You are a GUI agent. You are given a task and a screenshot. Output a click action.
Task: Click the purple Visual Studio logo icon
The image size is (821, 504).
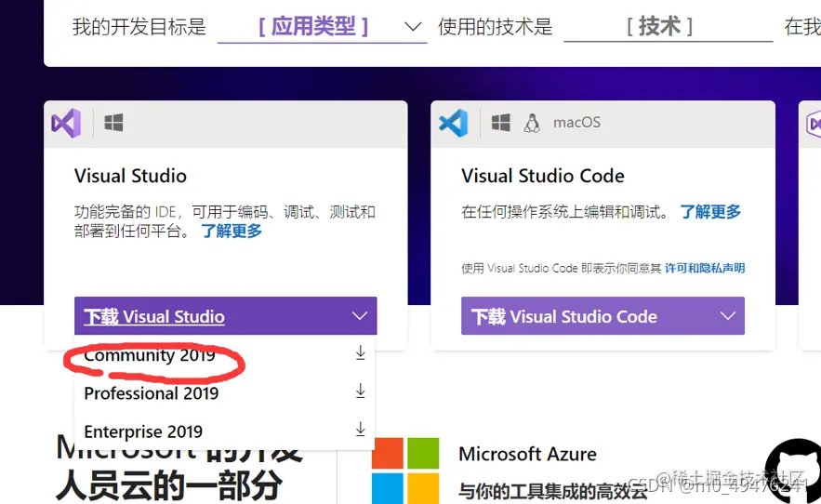pos(66,123)
